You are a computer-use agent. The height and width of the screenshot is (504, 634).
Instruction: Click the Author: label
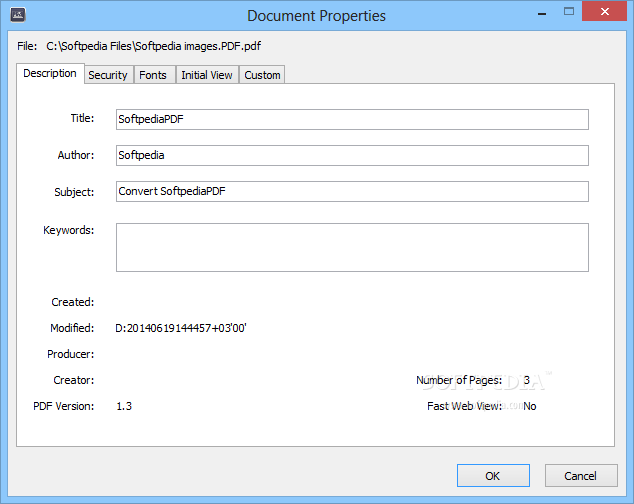[76, 155]
